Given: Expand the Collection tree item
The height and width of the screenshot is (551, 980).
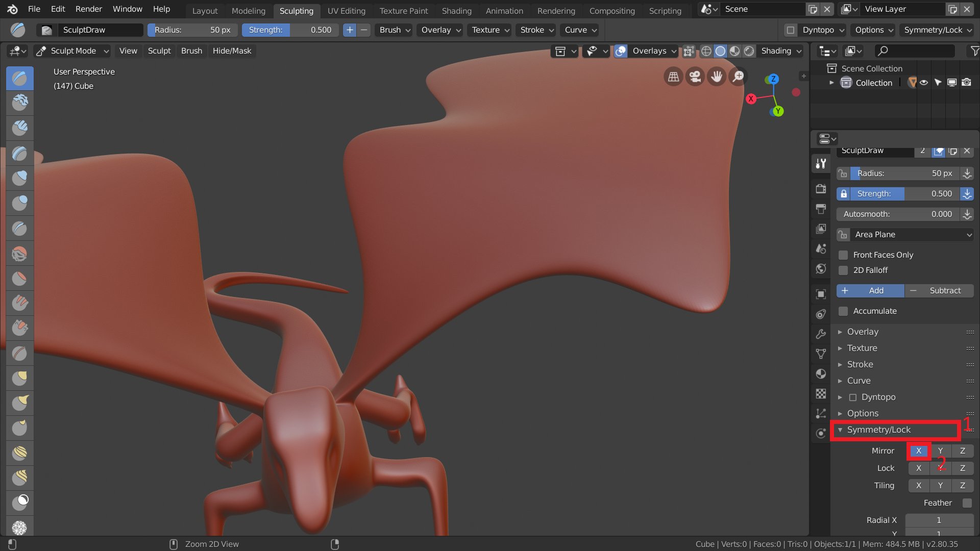Looking at the screenshot, I should click(x=831, y=83).
